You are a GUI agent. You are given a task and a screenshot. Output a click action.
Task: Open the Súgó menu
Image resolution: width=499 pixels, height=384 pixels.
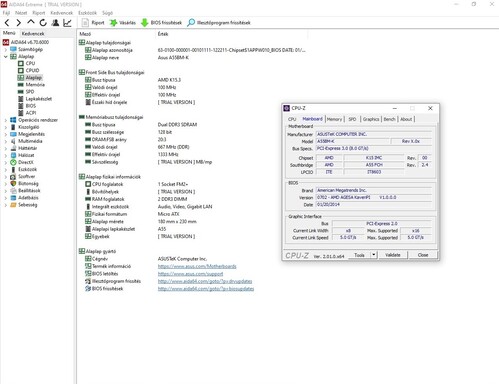pos(107,13)
